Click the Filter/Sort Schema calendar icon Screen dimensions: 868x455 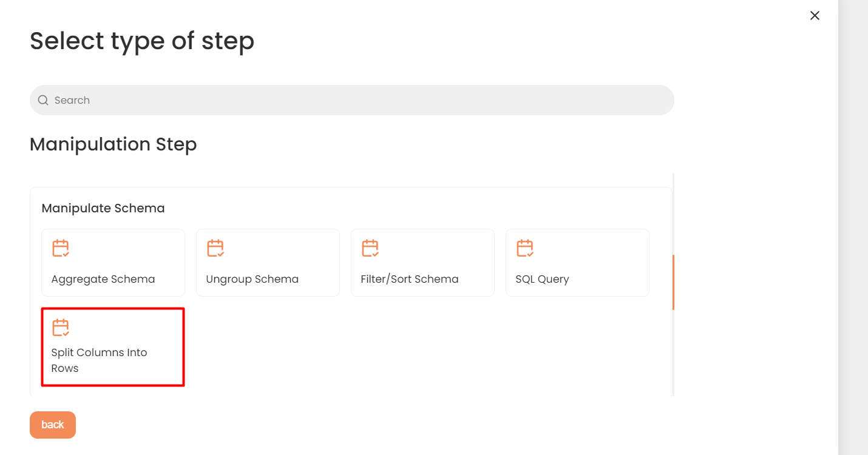tap(370, 248)
